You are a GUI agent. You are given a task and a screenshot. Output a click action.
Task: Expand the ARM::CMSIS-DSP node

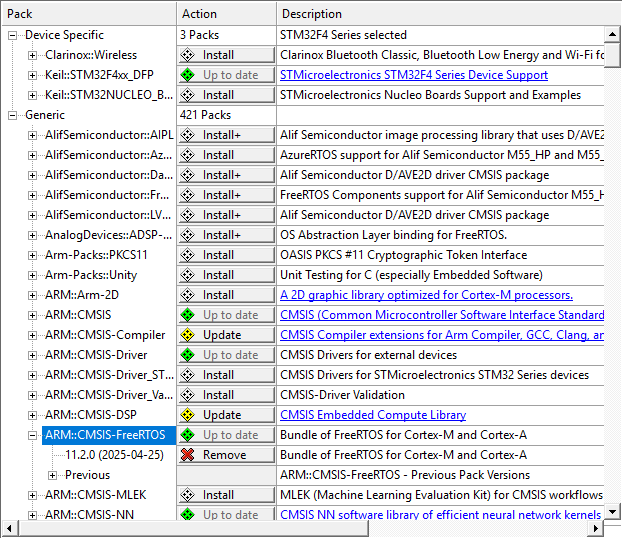tap(33, 415)
